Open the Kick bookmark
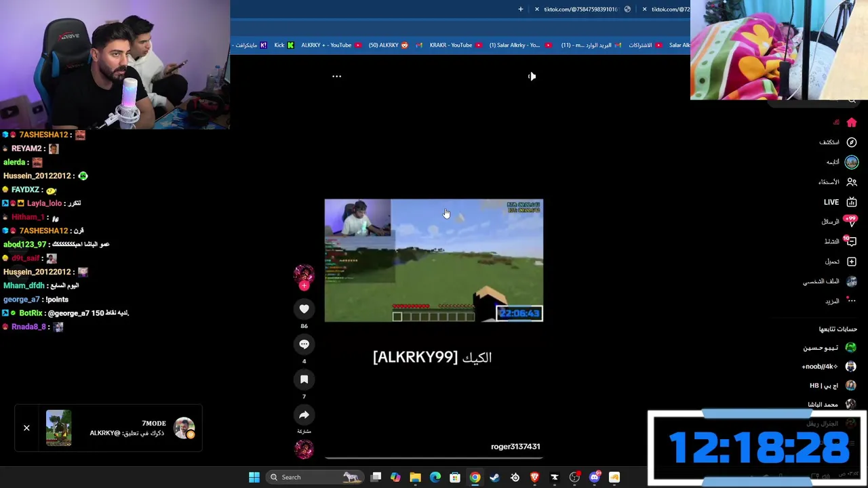This screenshot has height=488, width=868. [x=283, y=45]
